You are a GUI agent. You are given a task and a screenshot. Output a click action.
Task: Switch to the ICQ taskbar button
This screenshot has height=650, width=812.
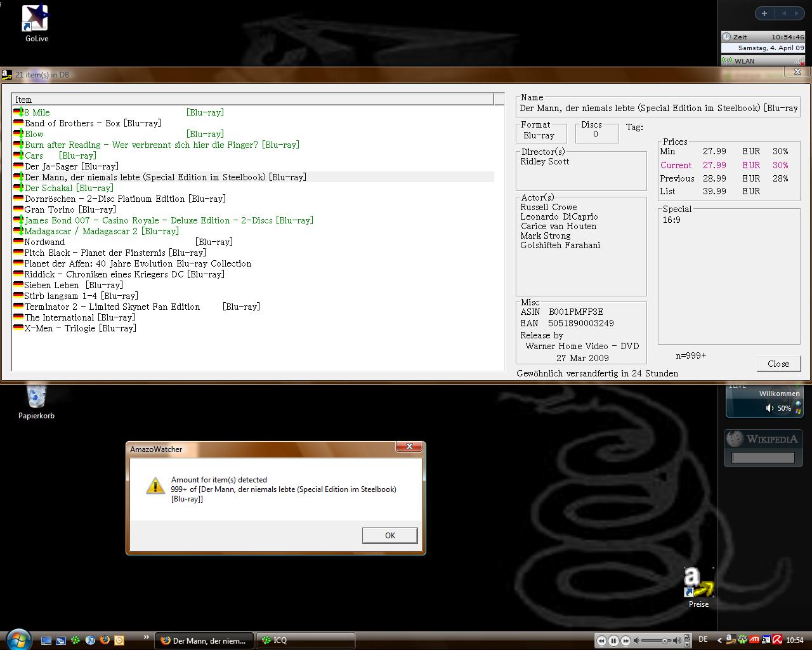(305, 640)
